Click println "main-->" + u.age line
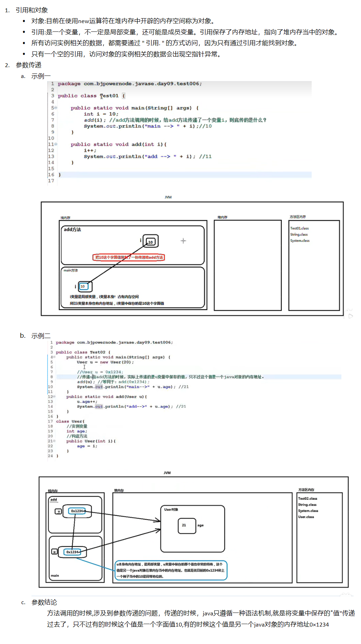This screenshot has height=644, width=361. pyautogui.click(x=133, y=387)
